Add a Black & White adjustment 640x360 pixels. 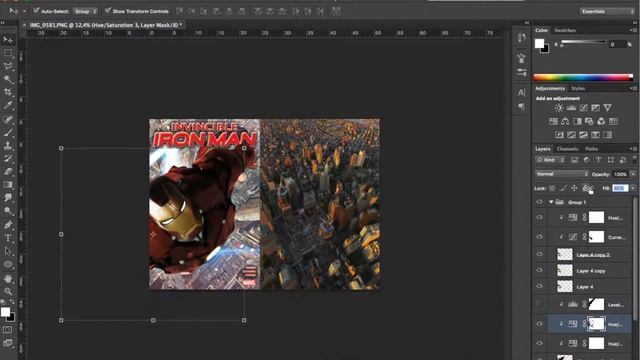coord(577,121)
